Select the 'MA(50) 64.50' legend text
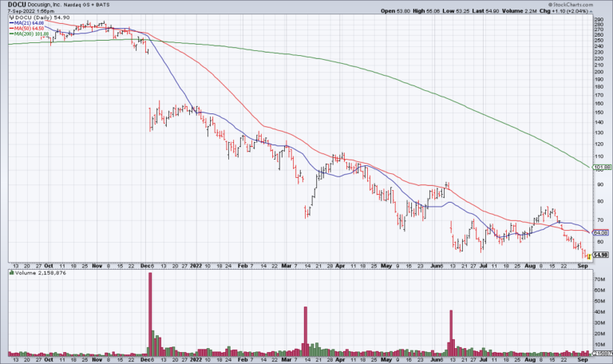Viewport: 613px width, 364px height. [x=29, y=29]
